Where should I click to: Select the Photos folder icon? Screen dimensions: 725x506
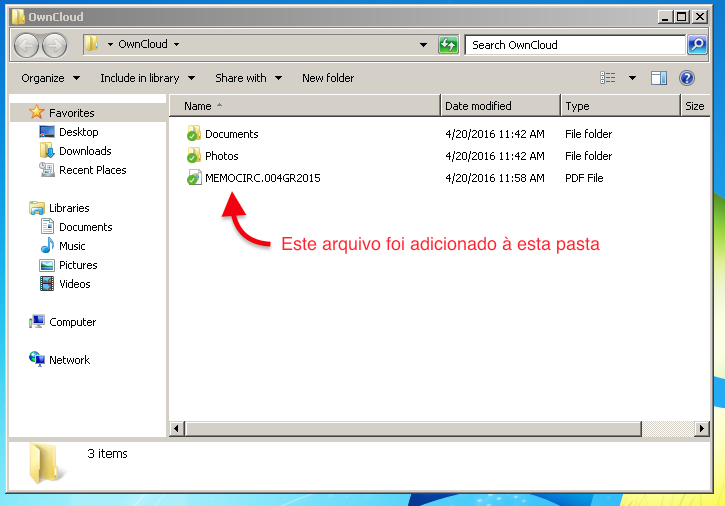(x=194, y=156)
